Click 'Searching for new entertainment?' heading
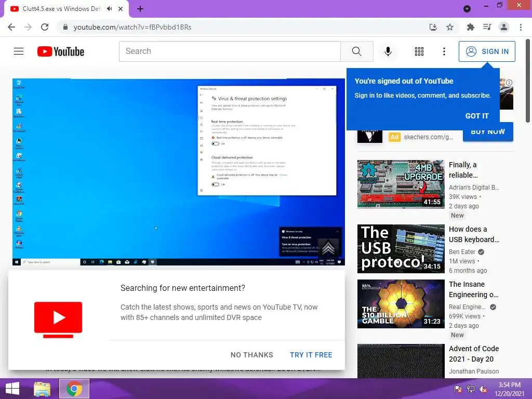Image resolution: width=532 pixels, height=399 pixels. tap(182, 288)
